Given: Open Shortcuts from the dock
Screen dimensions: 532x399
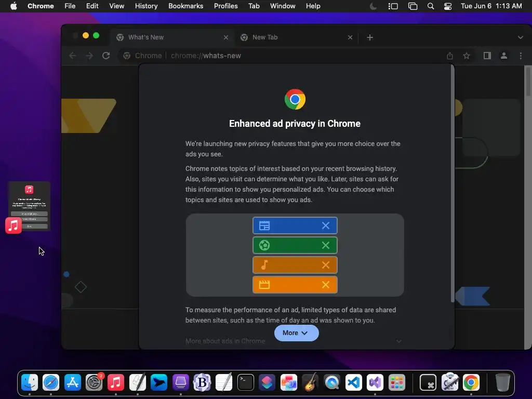Looking at the screenshot, I should coord(267,382).
